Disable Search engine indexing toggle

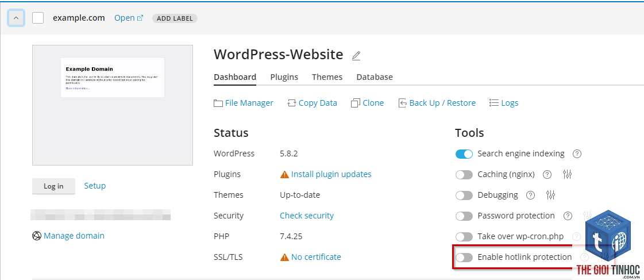click(464, 154)
